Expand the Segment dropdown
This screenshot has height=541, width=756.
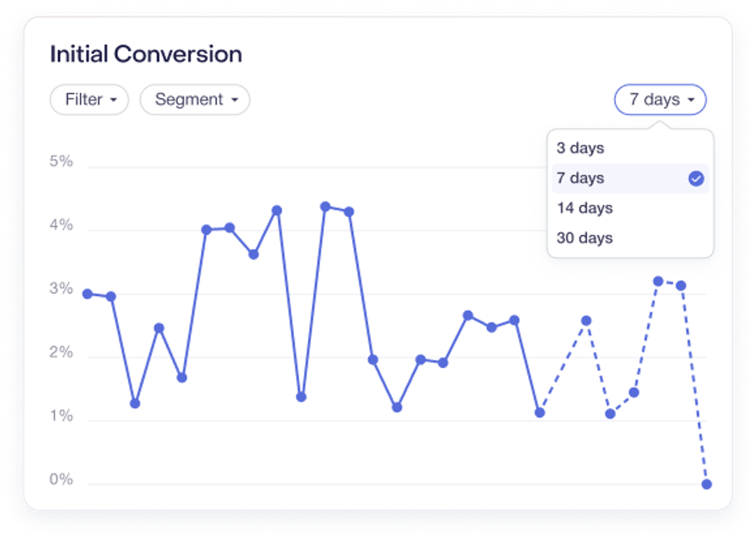tap(195, 99)
